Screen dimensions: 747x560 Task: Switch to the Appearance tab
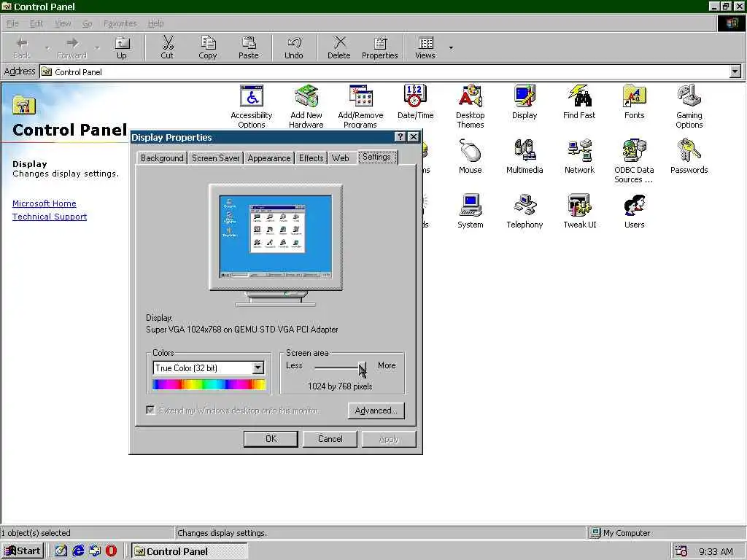pos(269,158)
